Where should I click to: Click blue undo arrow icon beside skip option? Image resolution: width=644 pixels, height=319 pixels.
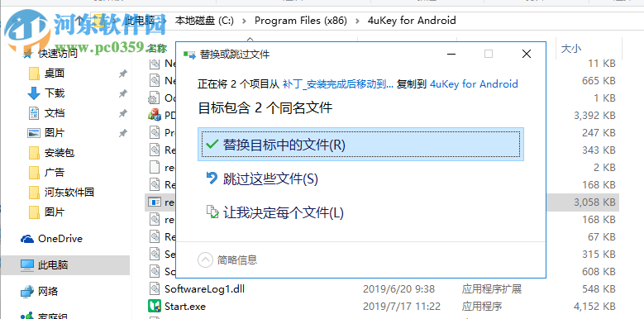click(x=212, y=178)
